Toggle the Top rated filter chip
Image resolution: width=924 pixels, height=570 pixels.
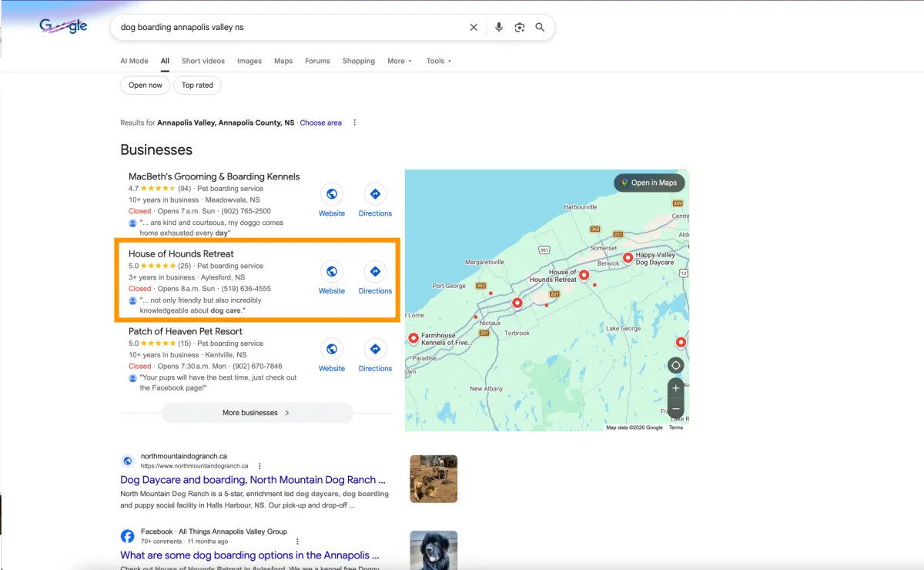(x=197, y=85)
